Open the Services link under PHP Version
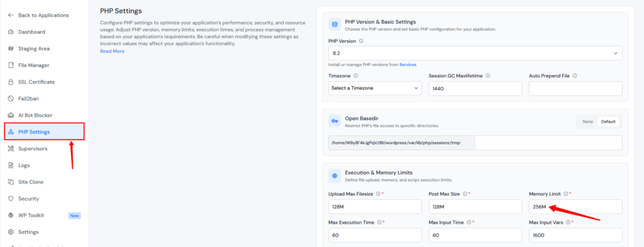The width and height of the screenshot is (644, 247). pyautogui.click(x=408, y=64)
